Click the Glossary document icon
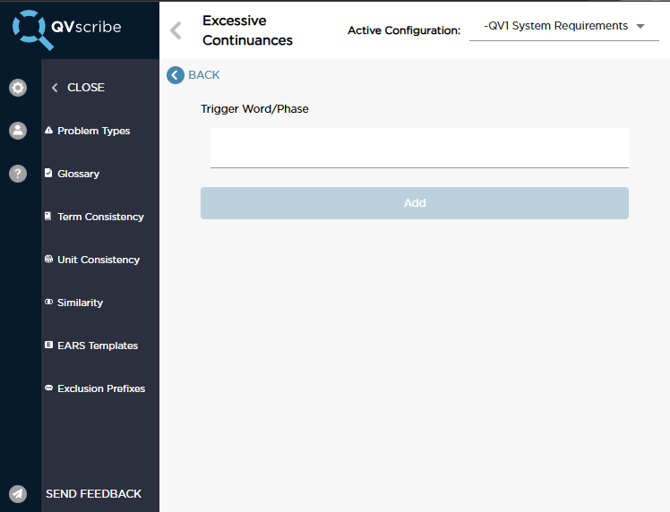This screenshot has height=512, width=670. (49, 174)
